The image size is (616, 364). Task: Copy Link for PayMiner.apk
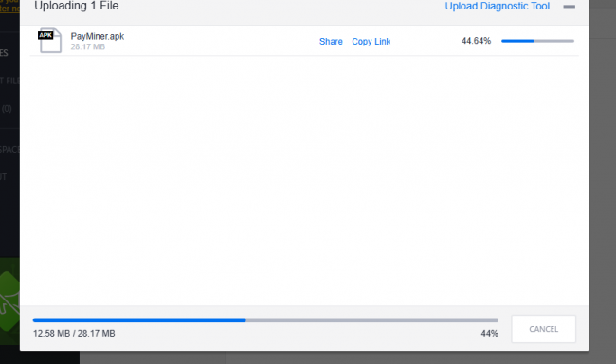(x=371, y=42)
